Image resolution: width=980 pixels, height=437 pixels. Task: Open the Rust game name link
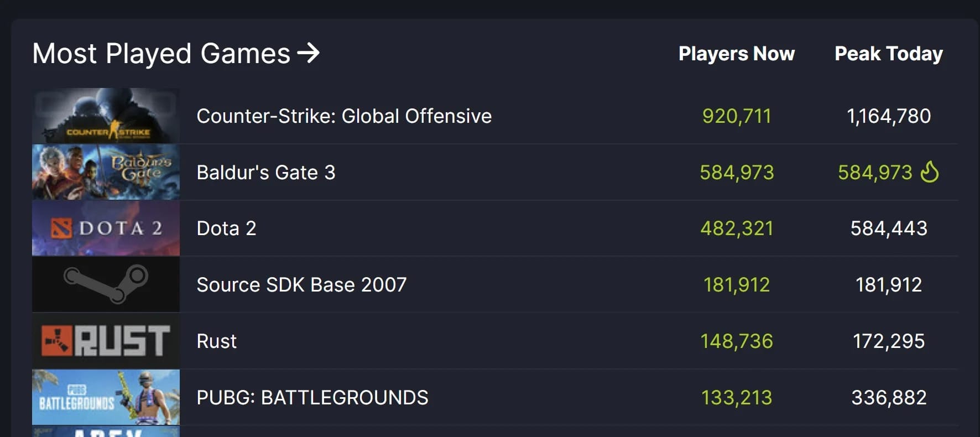tap(216, 341)
